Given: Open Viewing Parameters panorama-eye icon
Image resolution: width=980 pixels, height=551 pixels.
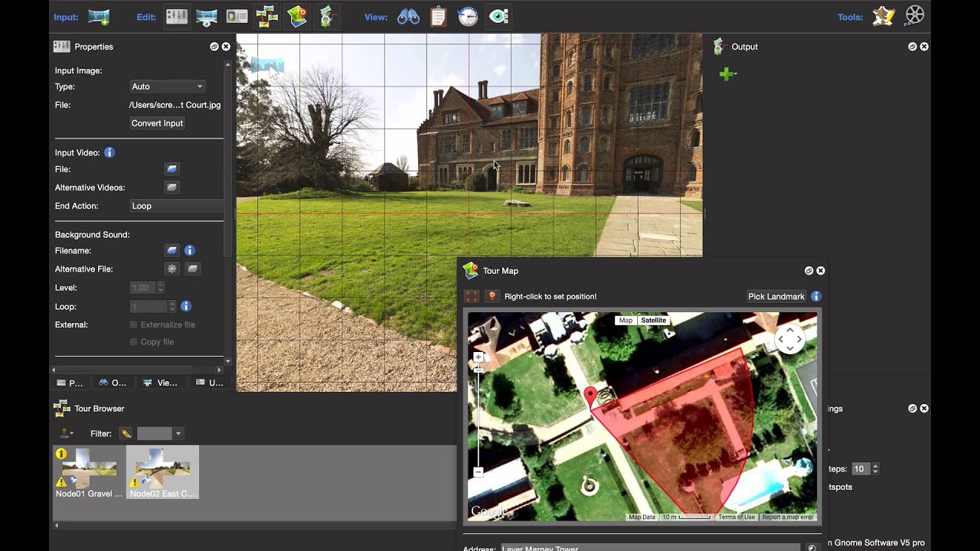Looking at the screenshot, I should (x=207, y=16).
